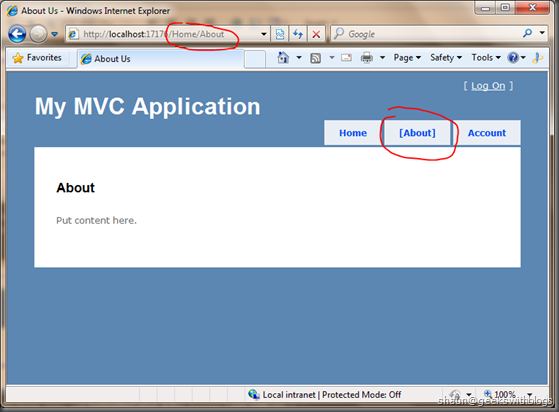
Task: Open the Page menu
Action: click(407, 57)
